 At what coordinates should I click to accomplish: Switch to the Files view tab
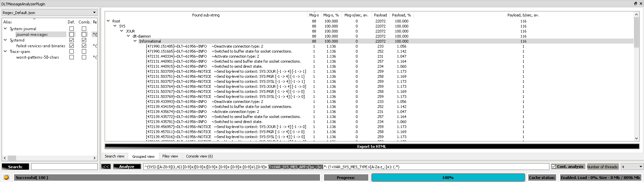(x=170, y=156)
